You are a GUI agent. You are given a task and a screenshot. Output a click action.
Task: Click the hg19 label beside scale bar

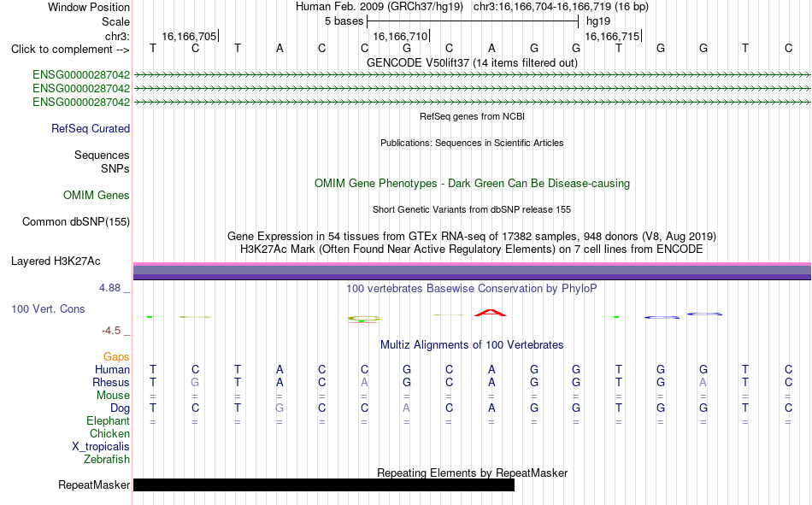point(598,21)
